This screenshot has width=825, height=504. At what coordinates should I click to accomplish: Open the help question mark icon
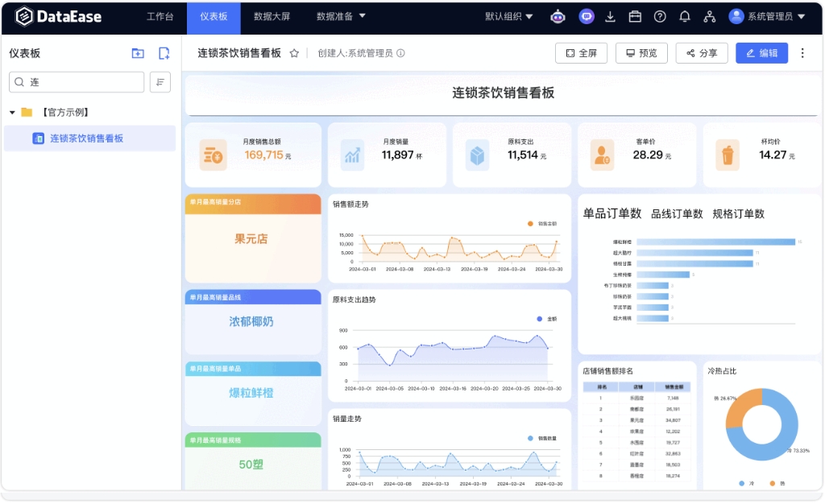click(660, 17)
